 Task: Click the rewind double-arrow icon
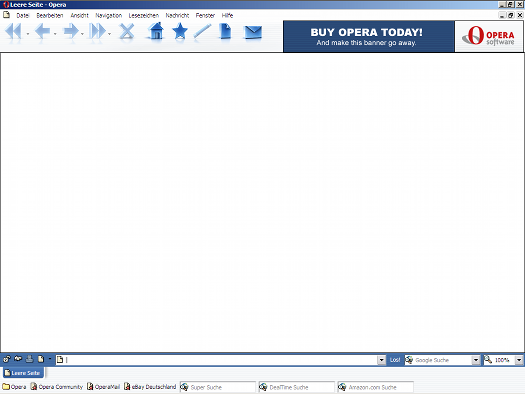tap(13, 32)
